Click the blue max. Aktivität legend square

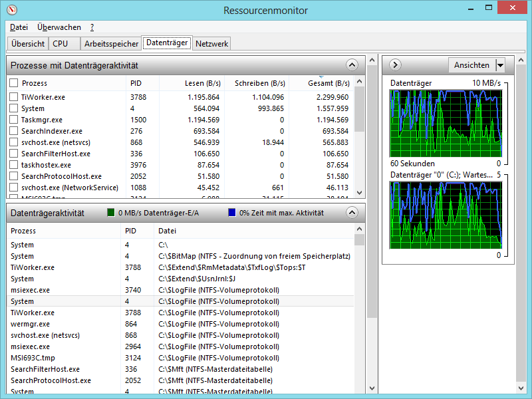tap(232, 213)
